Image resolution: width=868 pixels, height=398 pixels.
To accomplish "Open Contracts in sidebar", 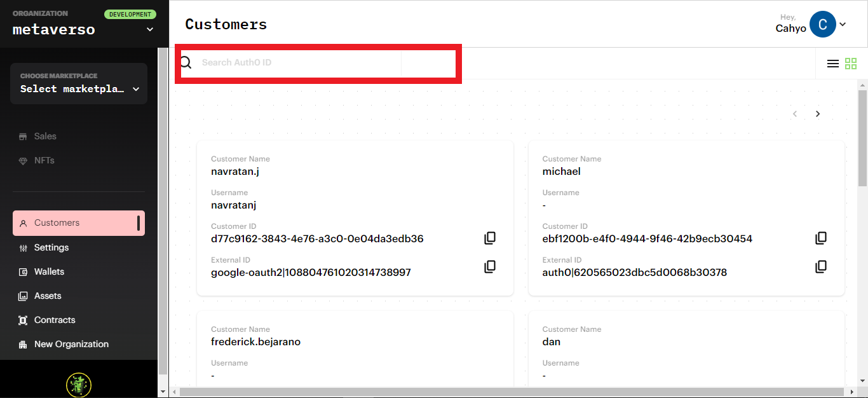I will 55,320.
